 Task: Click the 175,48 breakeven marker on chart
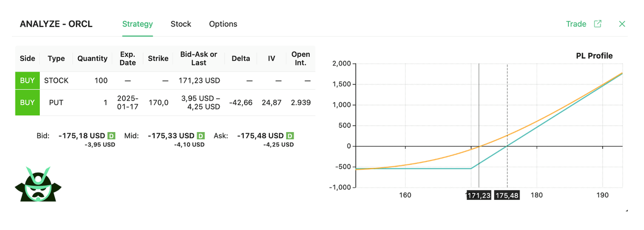pyautogui.click(x=507, y=196)
